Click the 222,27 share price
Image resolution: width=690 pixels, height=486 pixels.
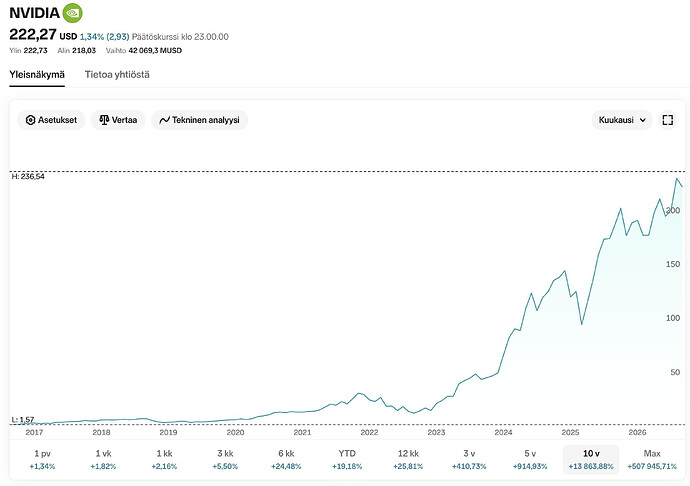[x=33, y=34]
